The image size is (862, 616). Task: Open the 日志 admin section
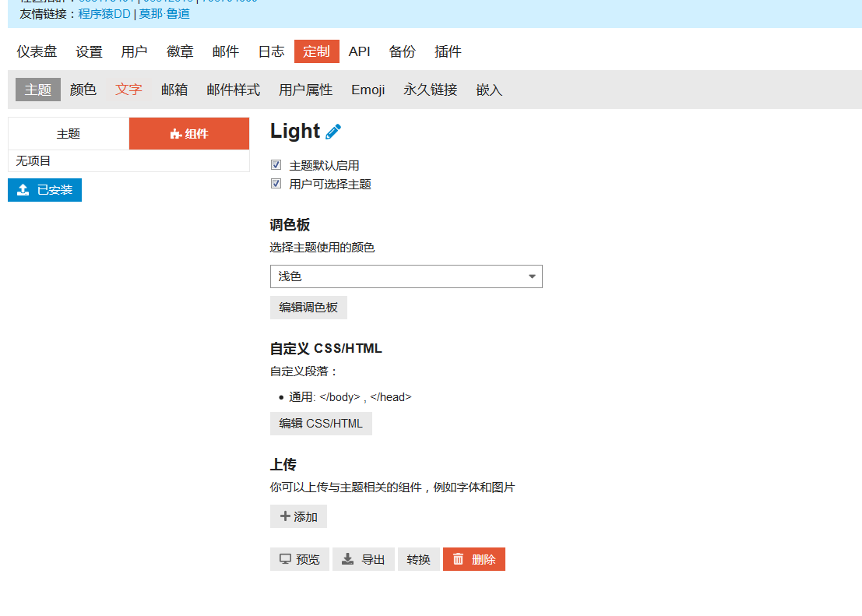272,51
